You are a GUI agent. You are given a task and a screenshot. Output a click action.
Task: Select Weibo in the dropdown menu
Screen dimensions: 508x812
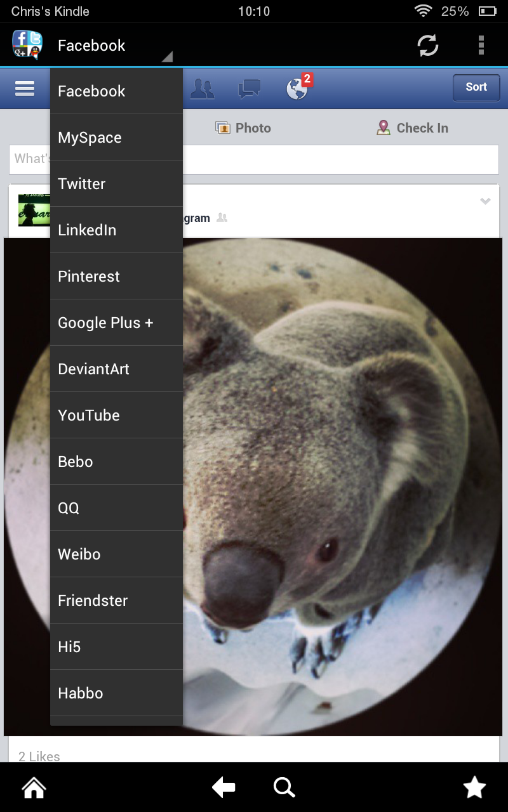tap(116, 554)
